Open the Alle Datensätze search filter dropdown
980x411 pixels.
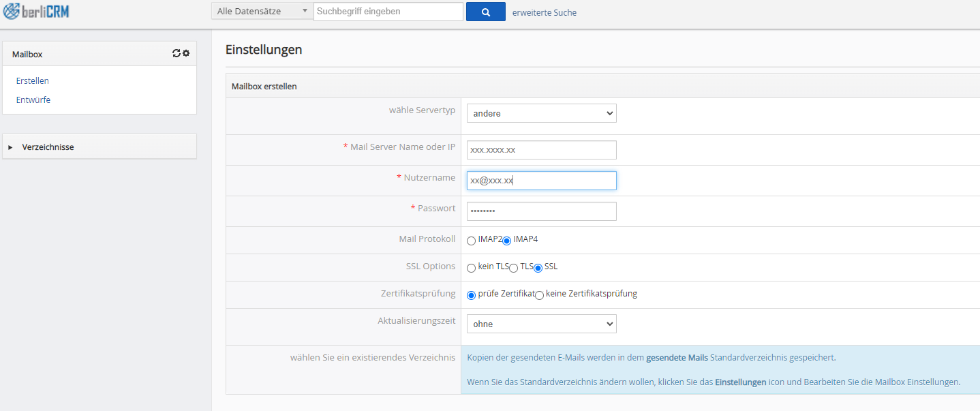(x=261, y=11)
